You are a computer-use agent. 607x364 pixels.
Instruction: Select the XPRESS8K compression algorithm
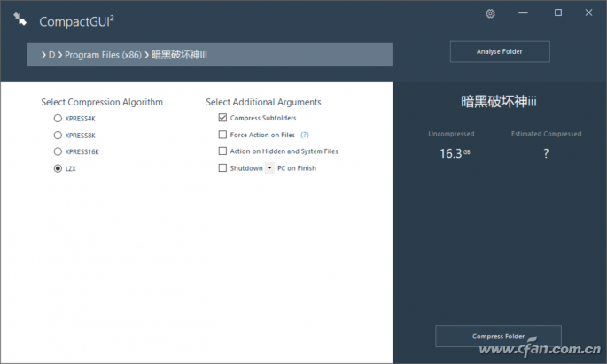[x=58, y=135]
